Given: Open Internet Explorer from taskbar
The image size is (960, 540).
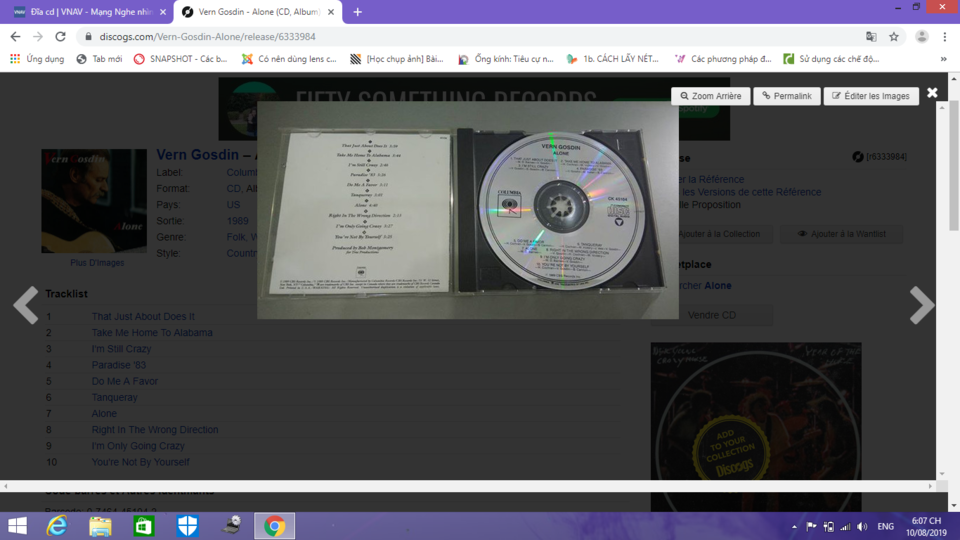Looking at the screenshot, I should [57, 526].
